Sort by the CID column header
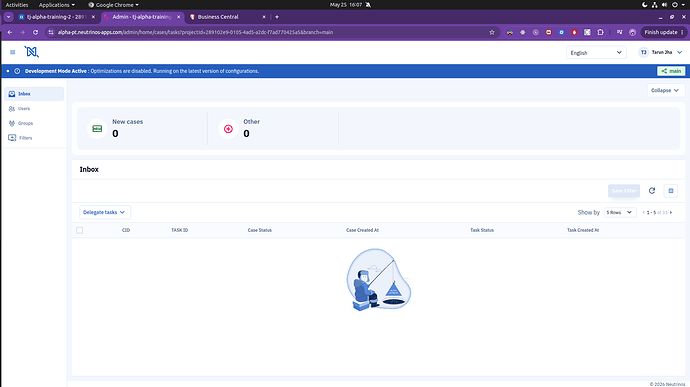Viewport: 690px width, 387px height. click(x=126, y=230)
